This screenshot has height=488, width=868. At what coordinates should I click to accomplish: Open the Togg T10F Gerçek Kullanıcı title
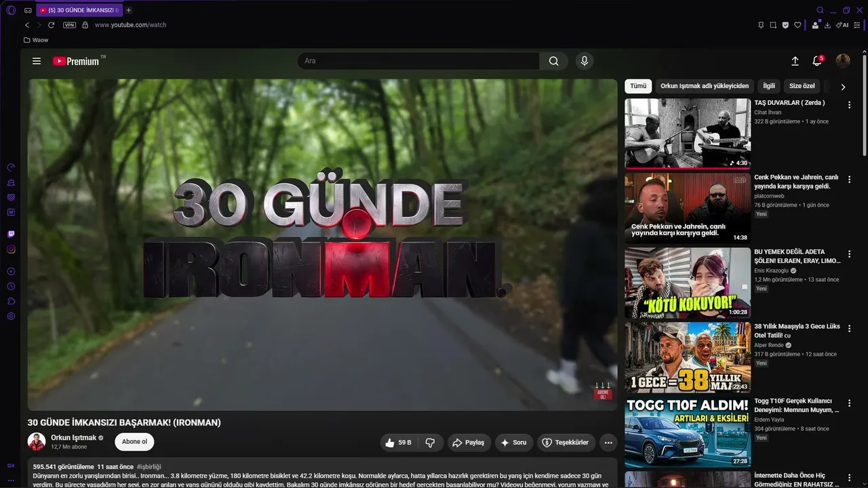coord(797,405)
